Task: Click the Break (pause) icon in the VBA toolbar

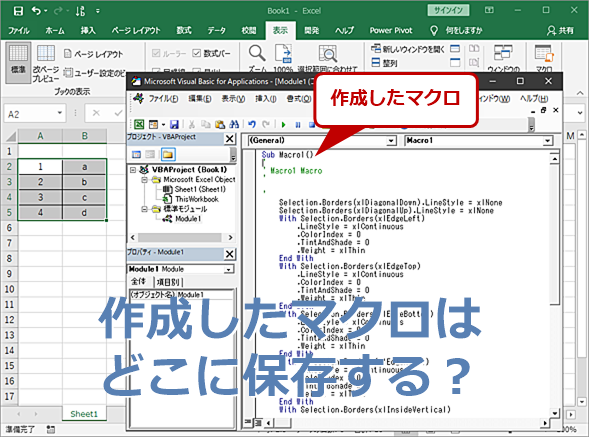Action: tap(298, 124)
